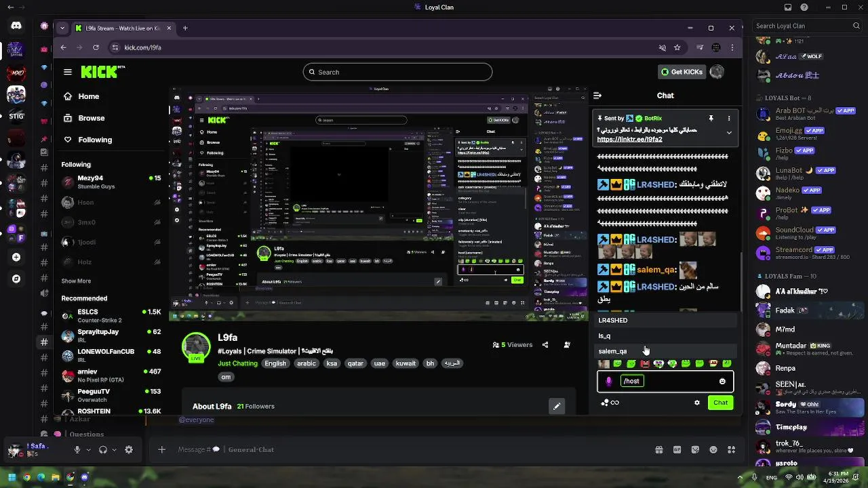Open SprayitupJay recommended channel
This screenshot has width=868, height=488.
pyautogui.click(x=111, y=335)
